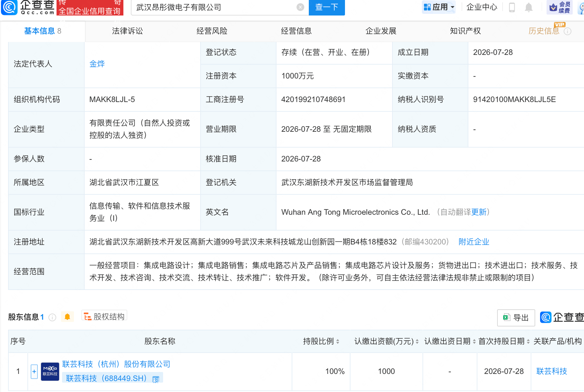The height and width of the screenshot is (392, 584).
Task: Select first holding date 2026-07-28 cell
Action: coord(504,371)
